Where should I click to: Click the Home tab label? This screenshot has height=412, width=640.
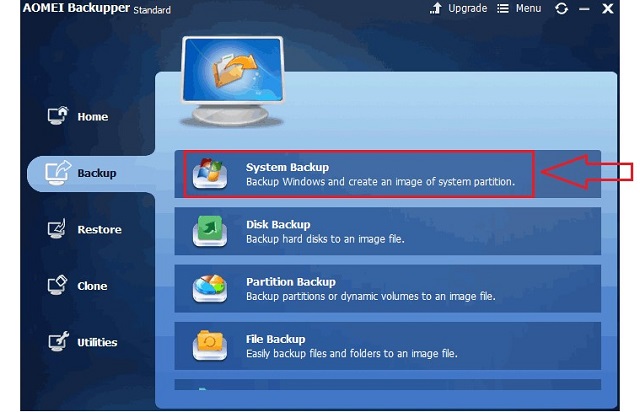[x=93, y=117]
